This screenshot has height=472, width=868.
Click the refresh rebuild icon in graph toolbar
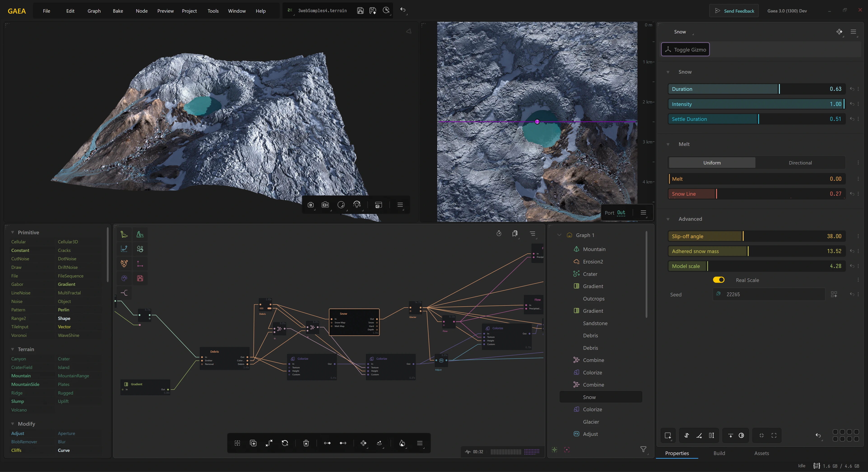285,443
